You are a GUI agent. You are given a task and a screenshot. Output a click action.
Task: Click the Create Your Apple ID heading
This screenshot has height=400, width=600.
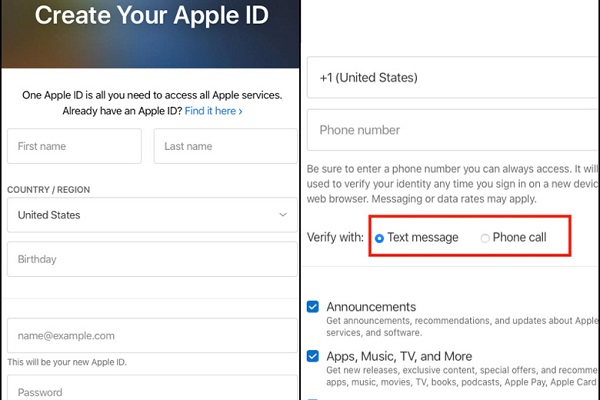tap(152, 15)
